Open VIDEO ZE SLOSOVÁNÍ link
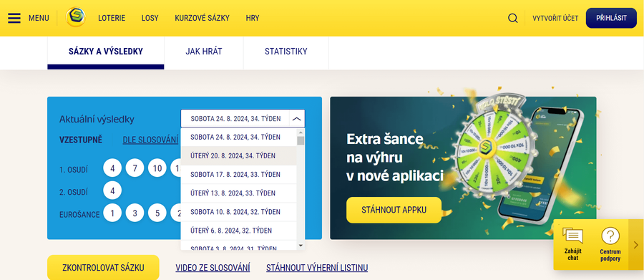The height and width of the screenshot is (280, 644). (213, 268)
